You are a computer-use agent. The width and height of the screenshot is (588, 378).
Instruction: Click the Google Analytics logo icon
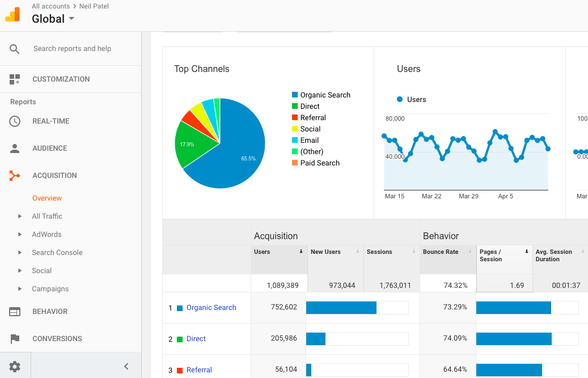12,14
